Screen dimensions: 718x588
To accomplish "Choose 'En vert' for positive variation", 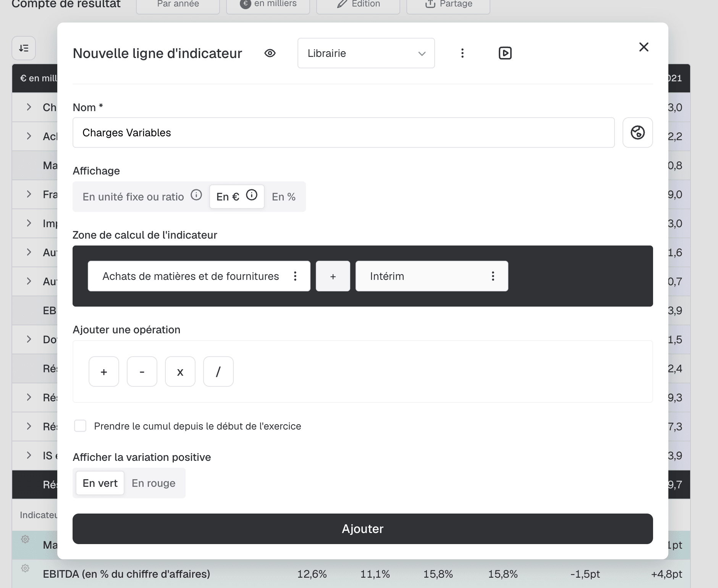I will pos(100,483).
